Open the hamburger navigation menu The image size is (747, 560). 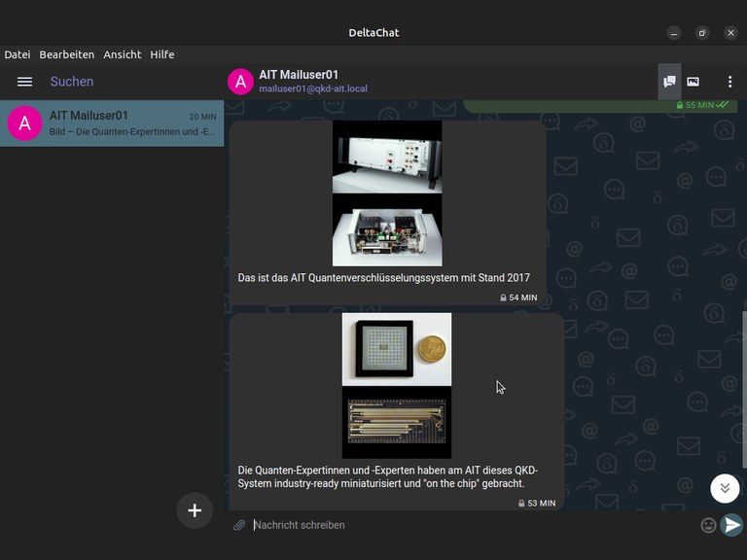tap(25, 82)
